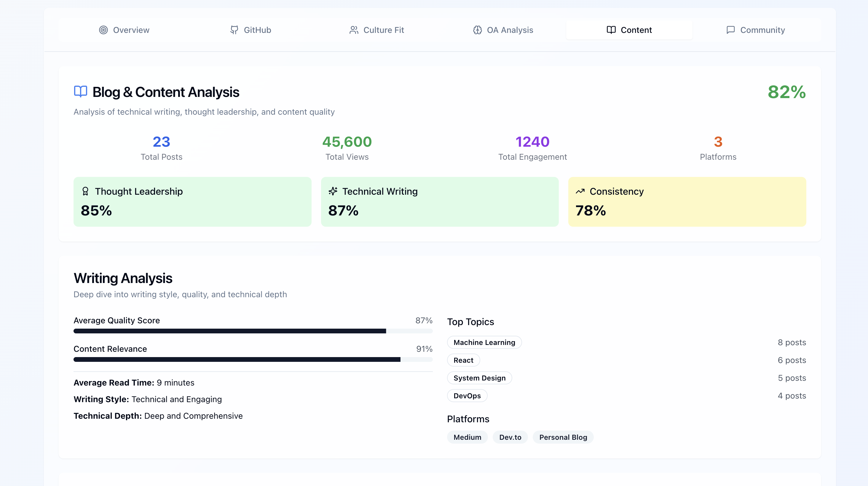Click the 82% overall content score

tap(786, 92)
